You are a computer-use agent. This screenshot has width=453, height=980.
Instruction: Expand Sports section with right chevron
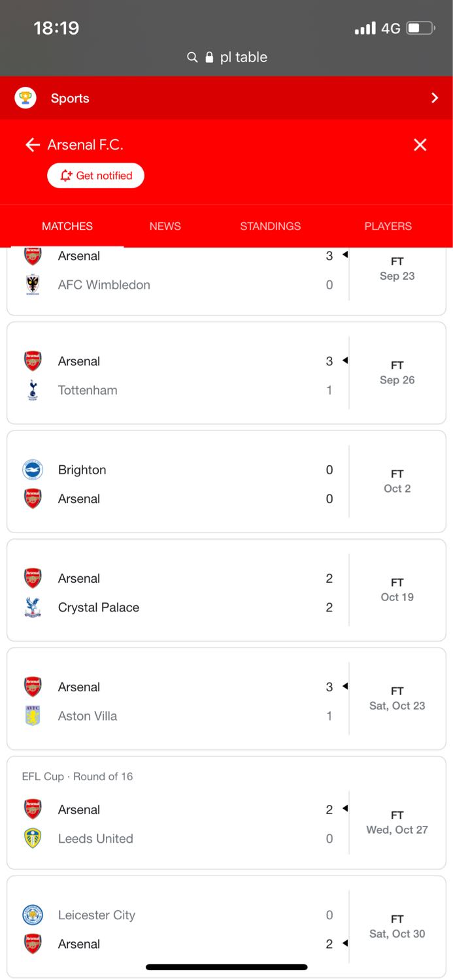point(435,98)
